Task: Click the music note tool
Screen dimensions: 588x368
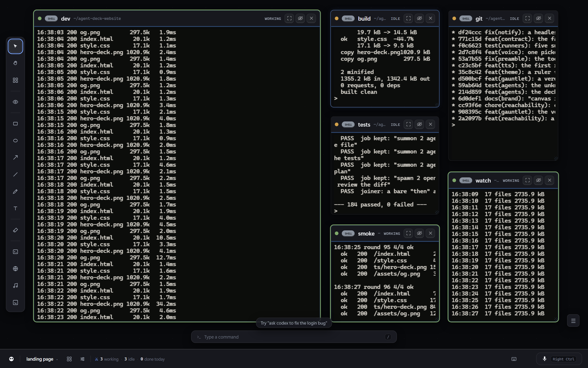Action: (15, 286)
